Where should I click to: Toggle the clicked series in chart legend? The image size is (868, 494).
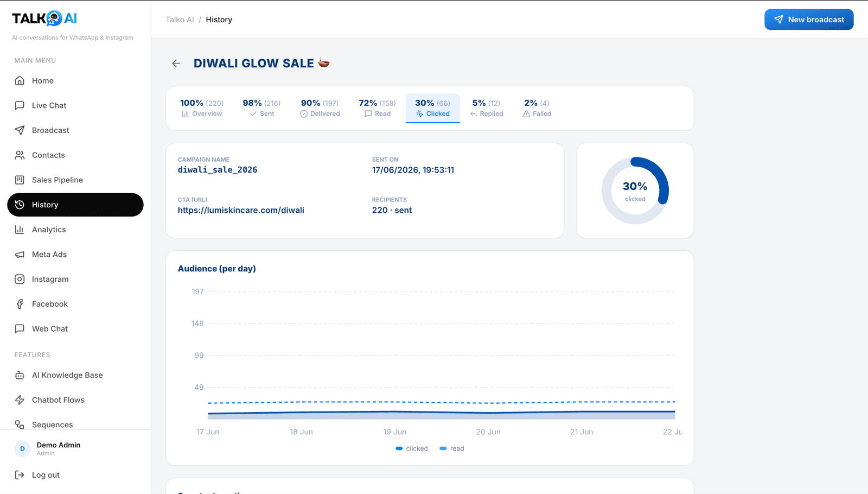pyautogui.click(x=412, y=448)
